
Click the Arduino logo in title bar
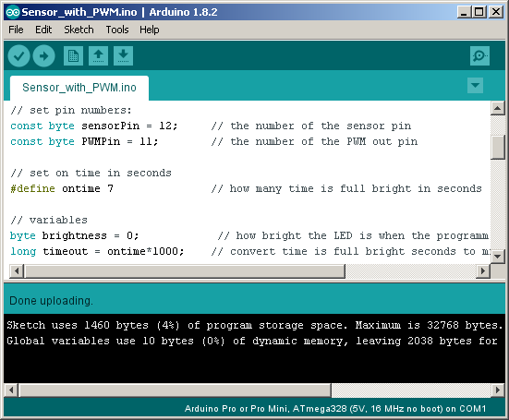(13, 12)
